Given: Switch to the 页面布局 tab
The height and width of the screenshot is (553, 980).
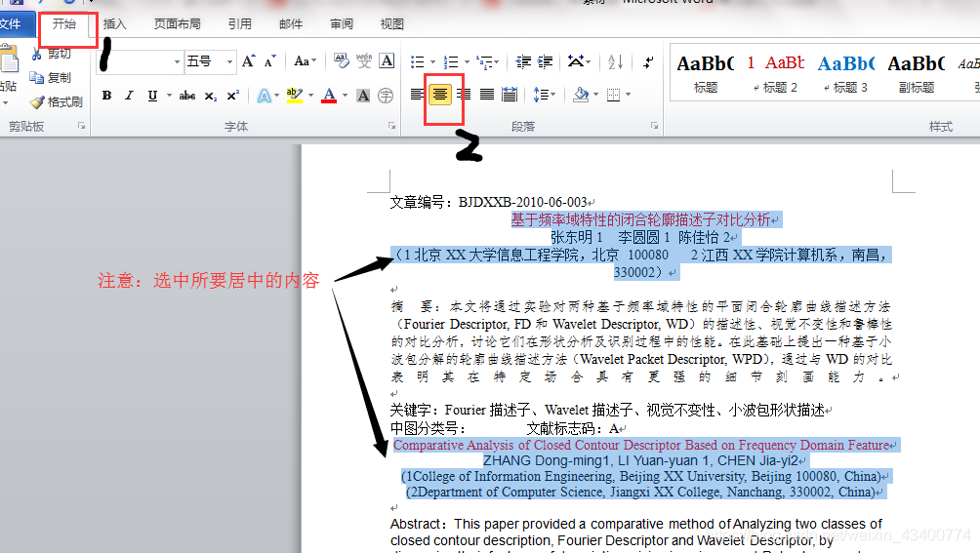Looking at the screenshot, I should (x=178, y=24).
